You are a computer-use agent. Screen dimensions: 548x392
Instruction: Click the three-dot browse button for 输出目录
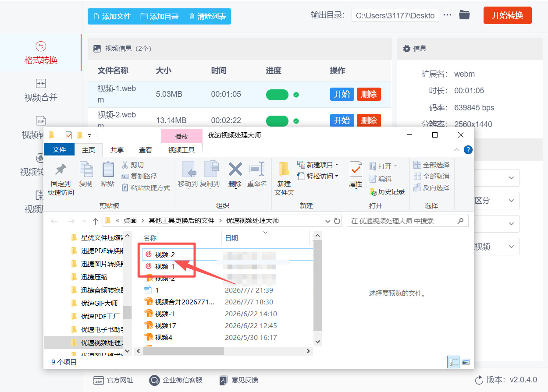click(447, 15)
